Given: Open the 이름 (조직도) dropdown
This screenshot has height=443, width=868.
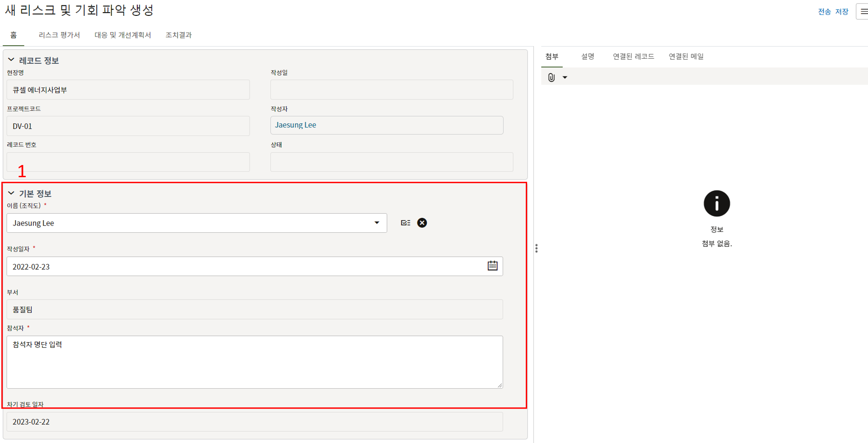Looking at the screenshot, I should [x=377, y=223].
